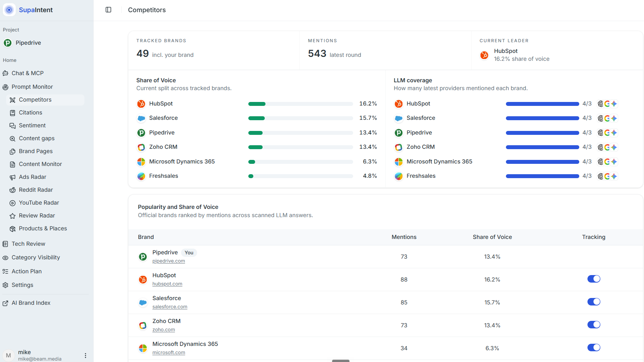
Task: Open the Citations page
Action: click(30, 112)
